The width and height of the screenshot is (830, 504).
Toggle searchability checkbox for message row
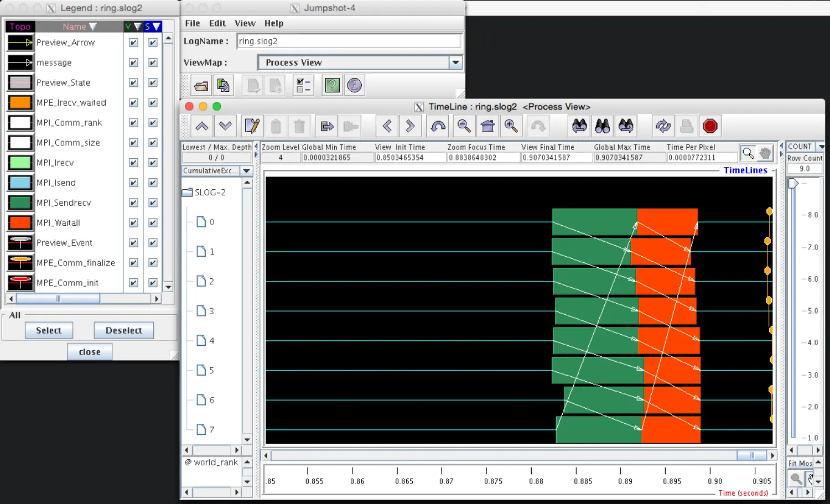tap(153, 63)
